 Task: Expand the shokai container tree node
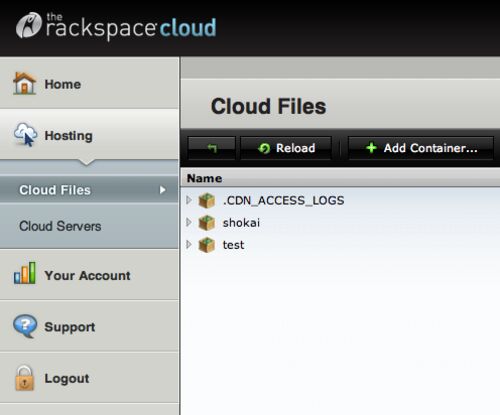coord(189,222)
